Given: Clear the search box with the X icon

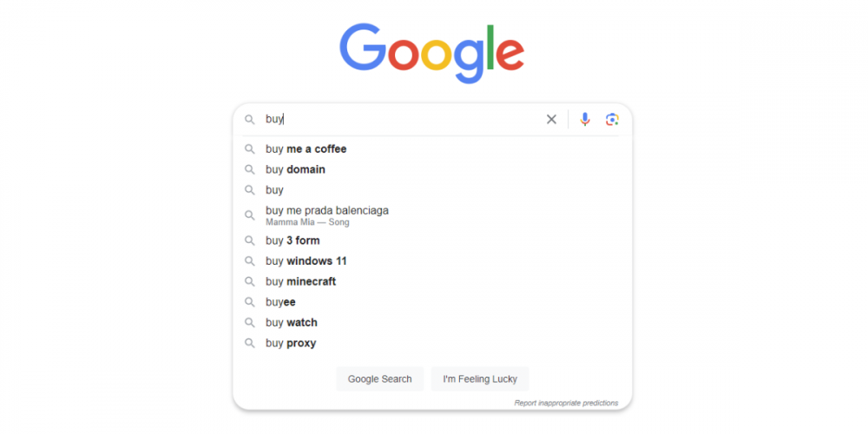Looking at the screenshot, I should pyautogui.click(x=551, y=119).
